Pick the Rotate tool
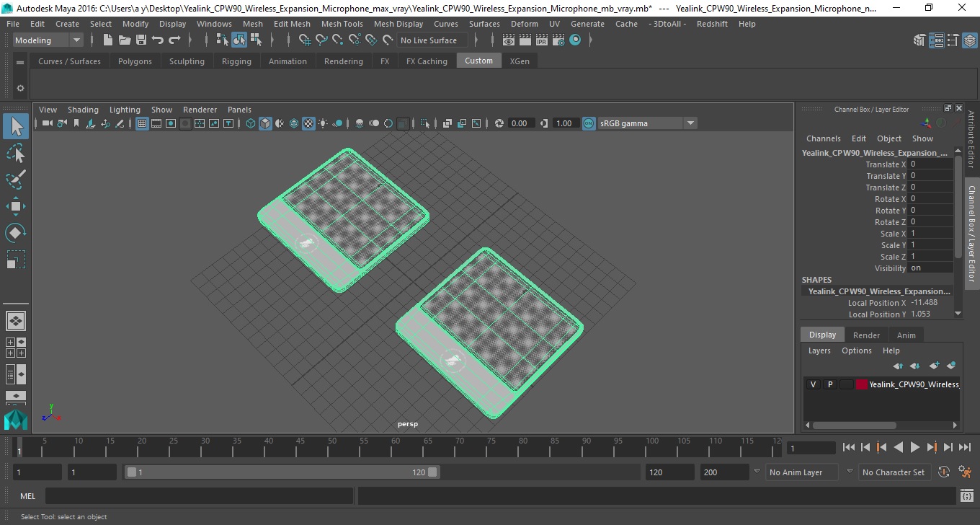Image resolution: width=980 pixels, height=525 pixels. click(16, 233)
